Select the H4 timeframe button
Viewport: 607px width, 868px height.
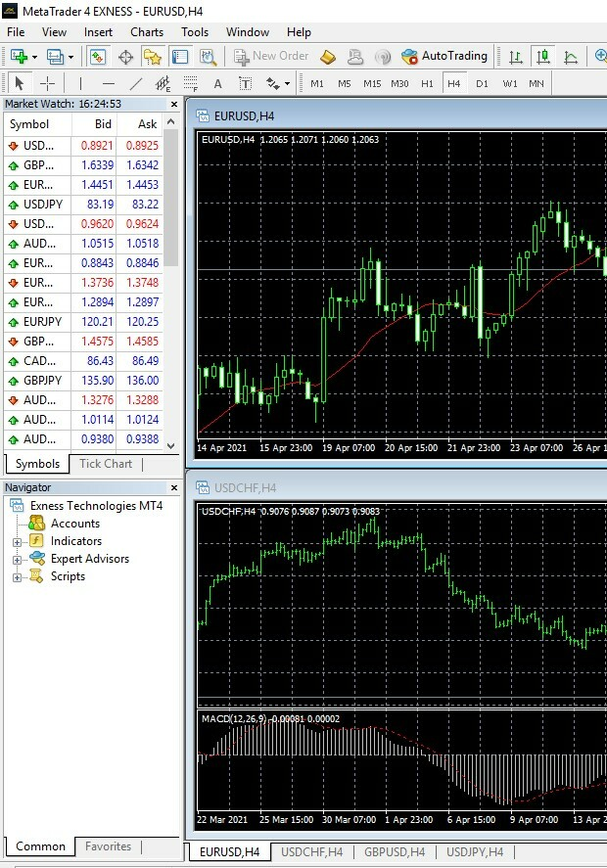pyautogui.click(x=454, y=83)
